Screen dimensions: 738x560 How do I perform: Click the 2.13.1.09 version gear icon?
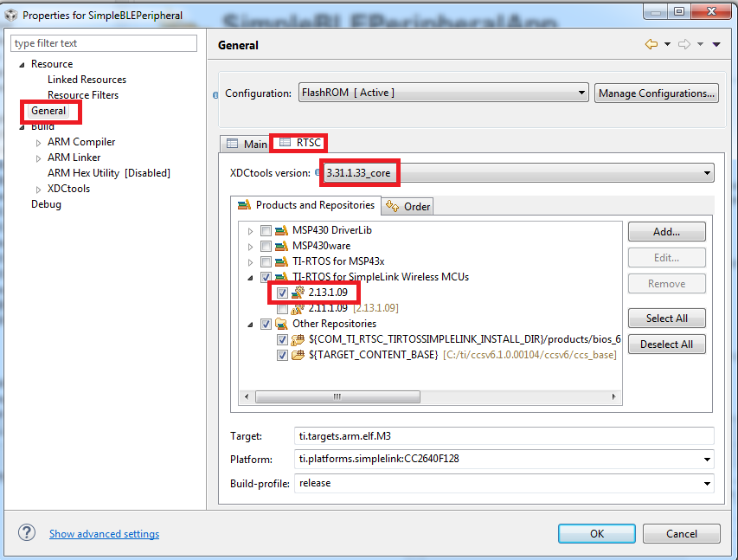[x=298, y=293]
